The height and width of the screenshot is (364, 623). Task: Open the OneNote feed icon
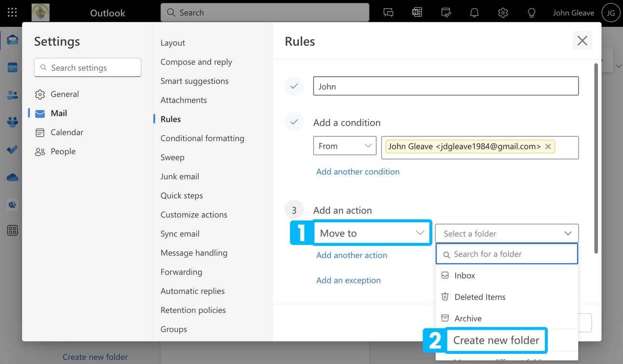pyautogui.click(x=417, y=13)
